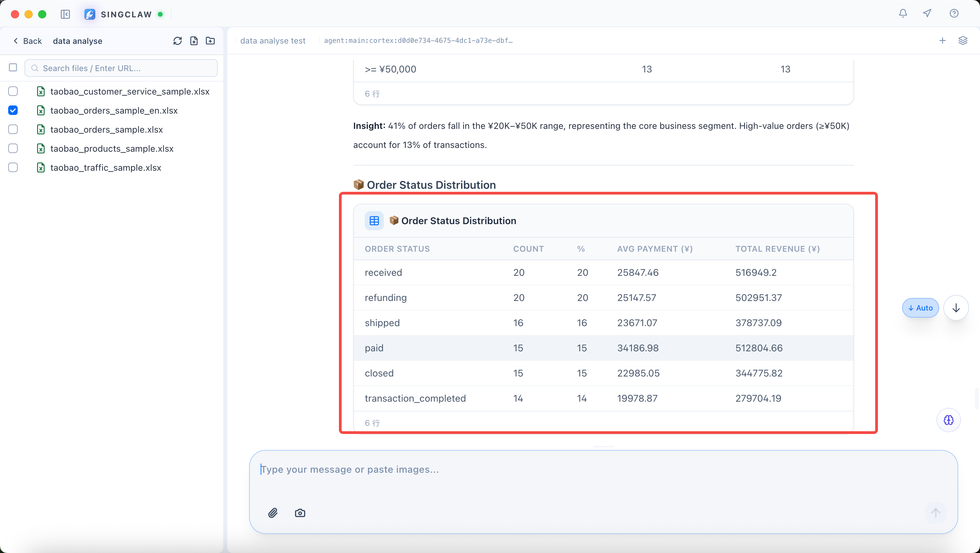This screenshot has height=553, width=980.
Task: Click the add new file icon
Action: [x=194, y=41]
